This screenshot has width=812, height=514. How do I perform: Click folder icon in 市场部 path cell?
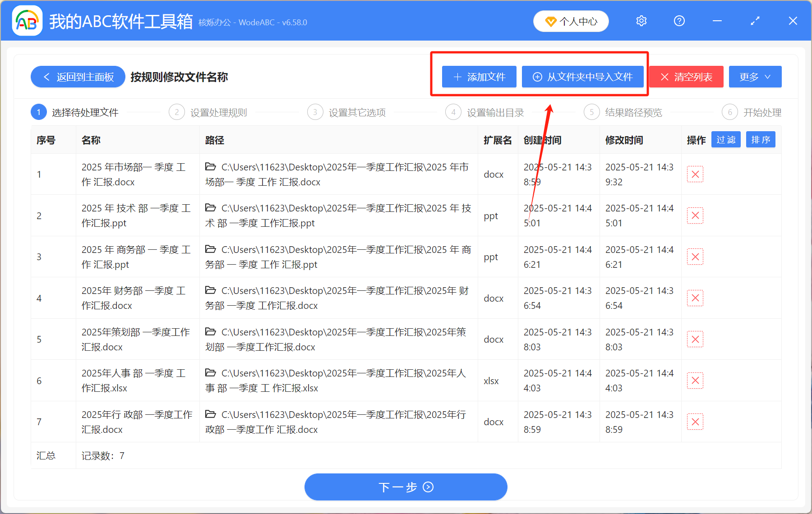(210, 167)
